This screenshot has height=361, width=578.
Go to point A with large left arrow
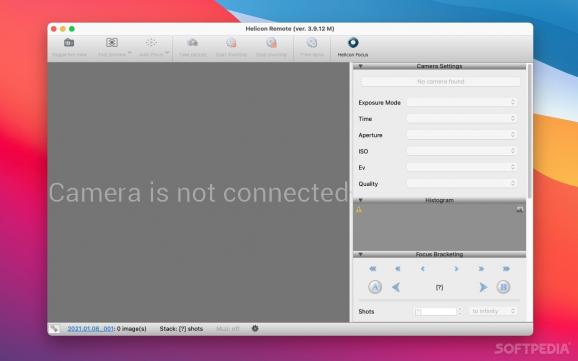(x=396, y=287)
